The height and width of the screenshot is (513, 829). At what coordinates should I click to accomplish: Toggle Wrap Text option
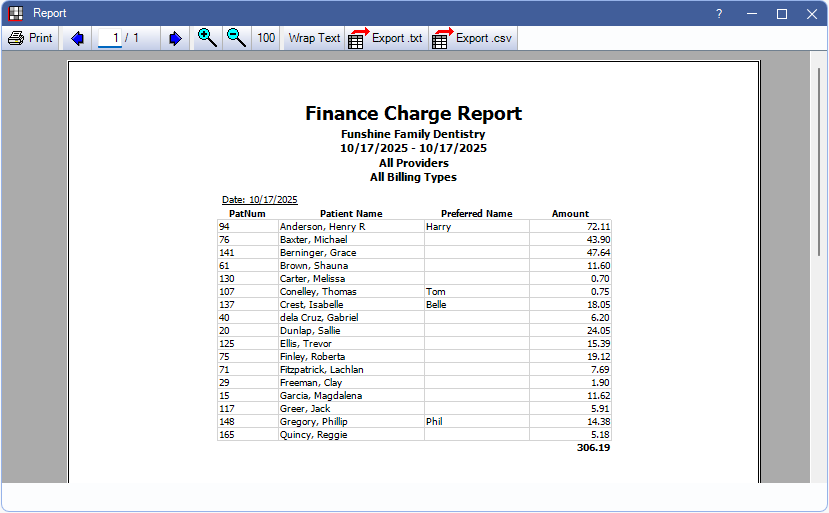(314, 38)
